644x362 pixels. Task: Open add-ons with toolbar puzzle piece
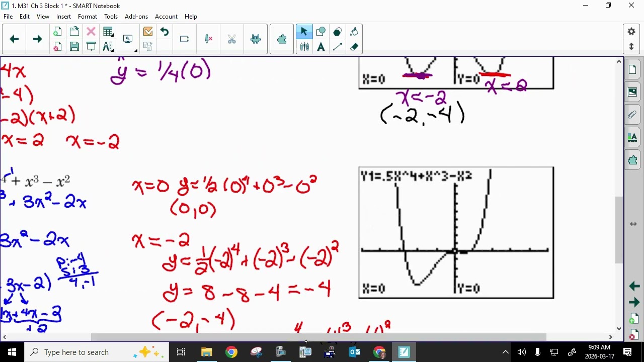click(x=282, y=39)
